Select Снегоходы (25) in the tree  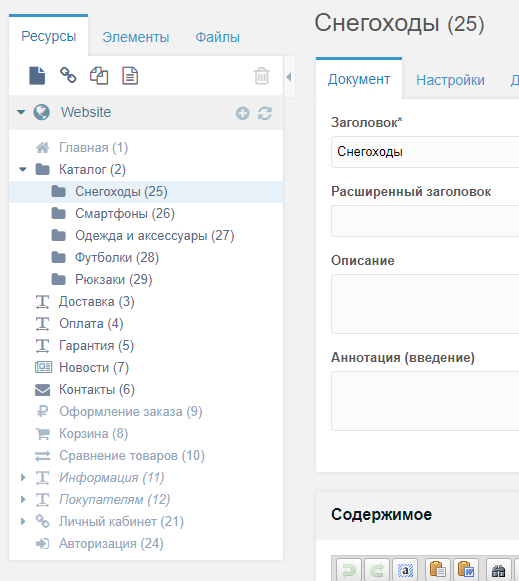[x=146, y=192]
